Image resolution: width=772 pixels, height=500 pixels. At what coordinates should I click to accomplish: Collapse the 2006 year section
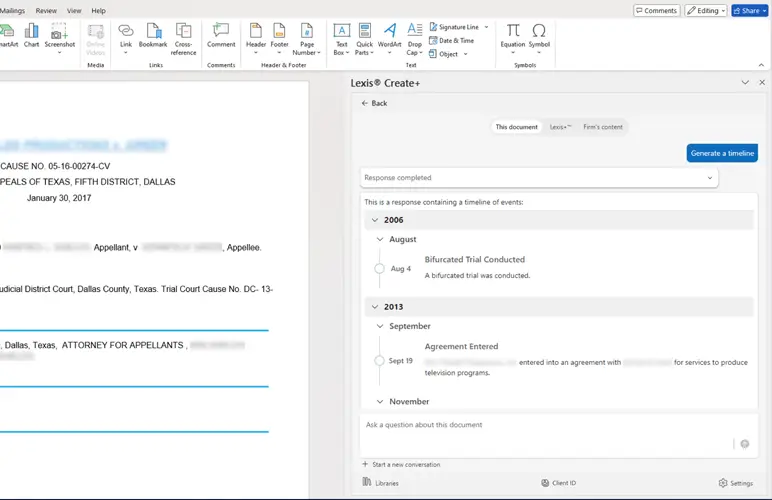(375, 220)
